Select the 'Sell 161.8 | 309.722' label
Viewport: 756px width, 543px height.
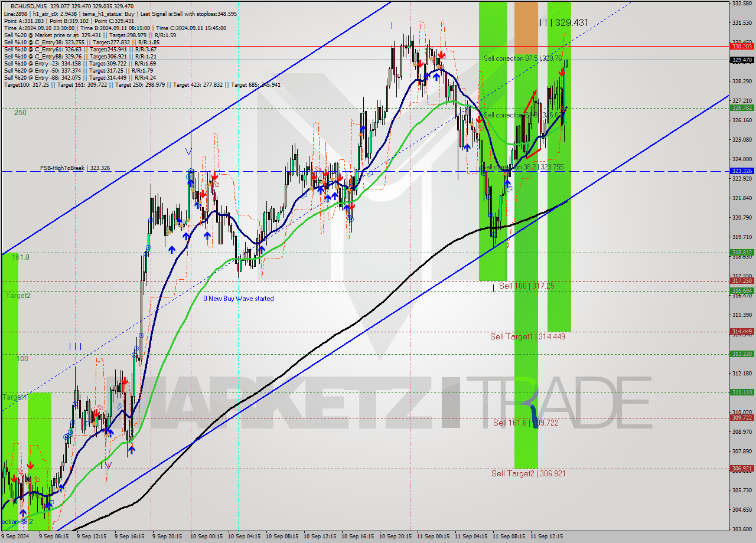(x=526, y=423)
